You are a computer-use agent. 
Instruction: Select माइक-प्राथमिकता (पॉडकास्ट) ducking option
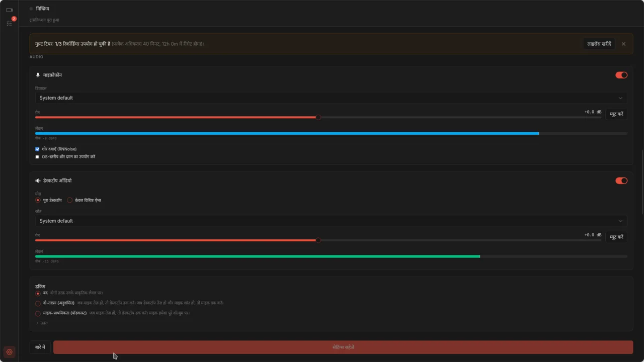point(38,313)
